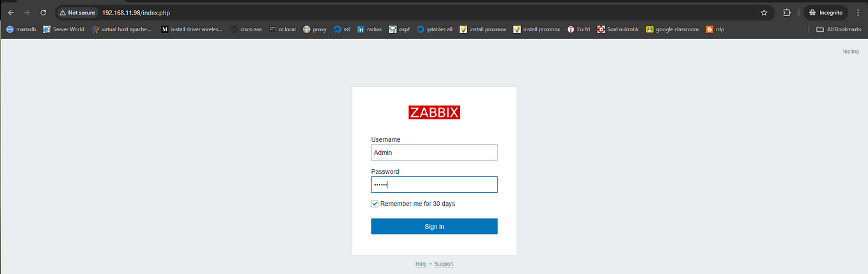
Task: Open the Extensions puzzle icon
Action: pyautogui.click(x=787, y=12)
